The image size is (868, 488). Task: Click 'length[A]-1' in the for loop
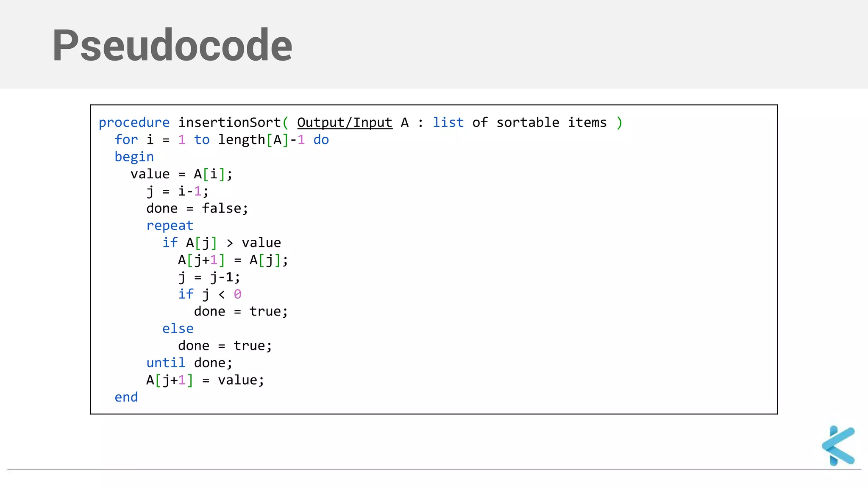coord(261,140)
